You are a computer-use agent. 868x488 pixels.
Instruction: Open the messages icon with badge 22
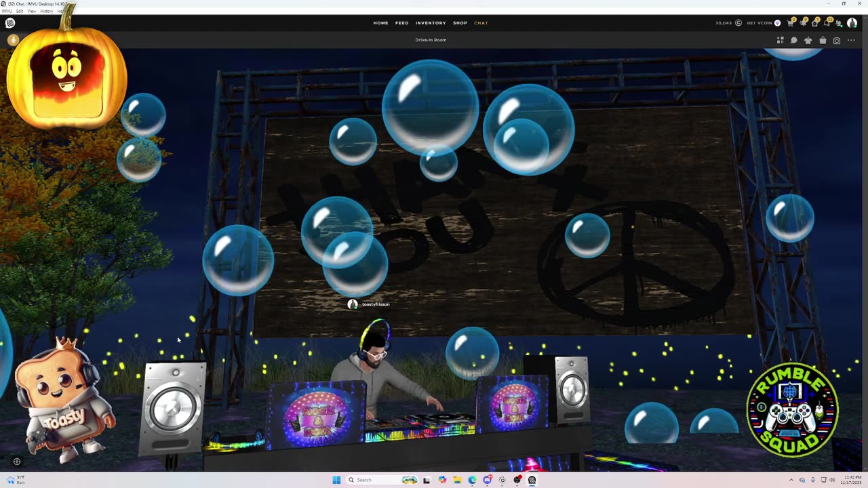point(827,23)
